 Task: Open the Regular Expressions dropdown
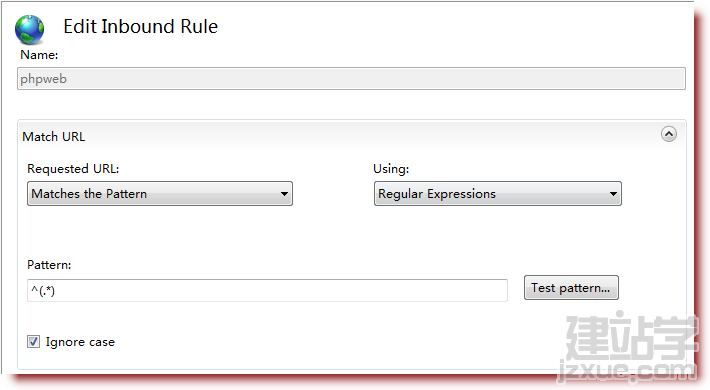tap(498, 194)
